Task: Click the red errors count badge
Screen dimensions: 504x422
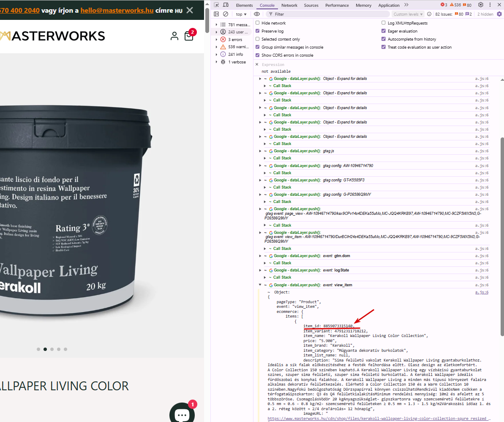Action: click(444, 5)
